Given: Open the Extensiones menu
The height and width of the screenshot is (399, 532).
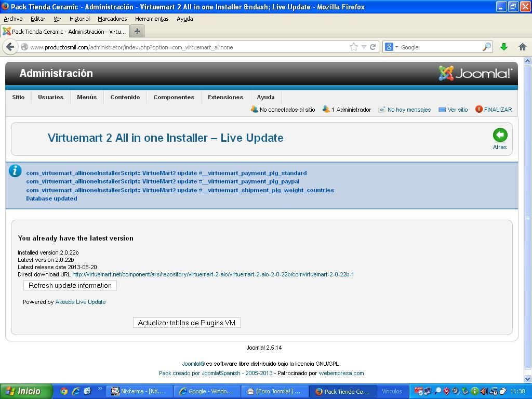Looking at the screenshot, I should [x=225, y=97].
